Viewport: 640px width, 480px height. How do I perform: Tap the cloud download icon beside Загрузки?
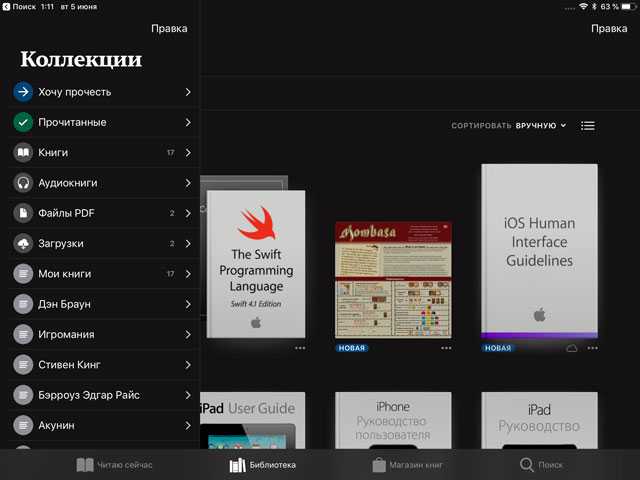23,244
